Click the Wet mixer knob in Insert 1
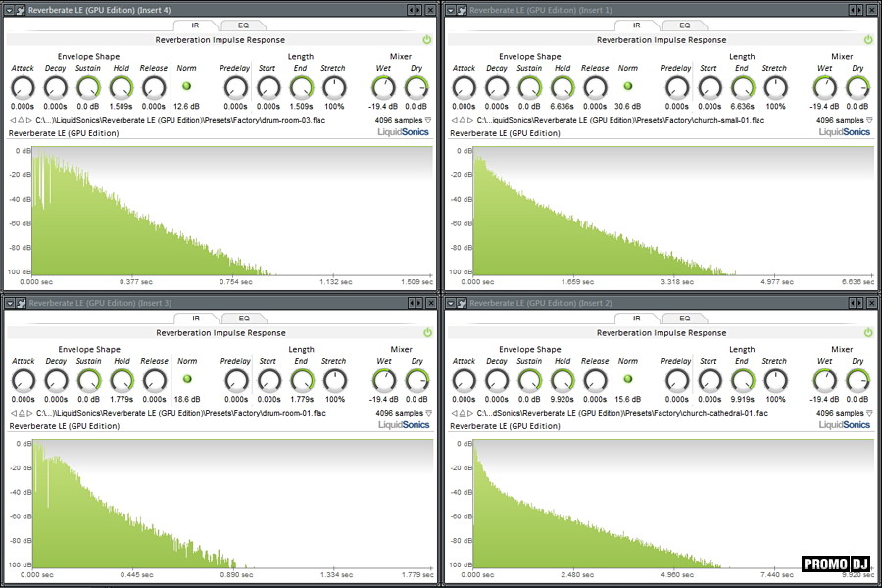Screen dimensions: 882x588 [x=825, y=87]
